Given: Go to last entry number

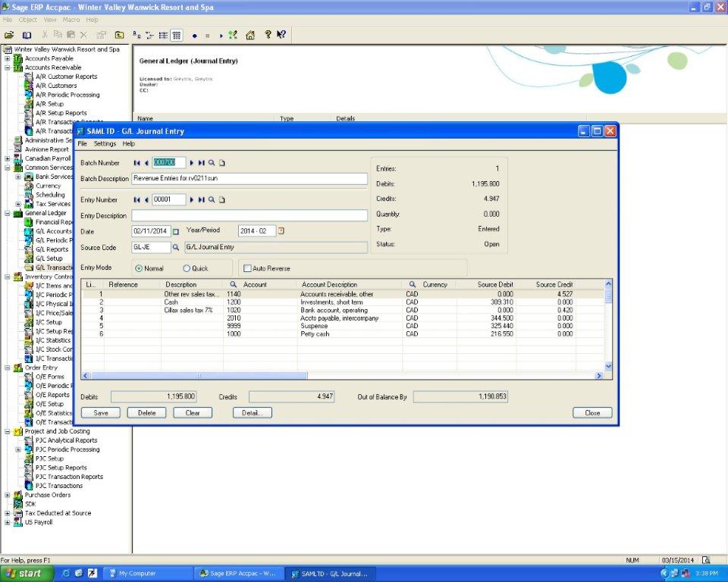Looking at the screenshot, I should click(x=201, y=199).
